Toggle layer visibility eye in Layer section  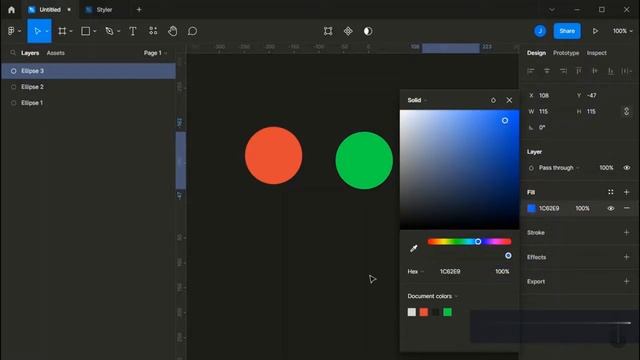627,168
